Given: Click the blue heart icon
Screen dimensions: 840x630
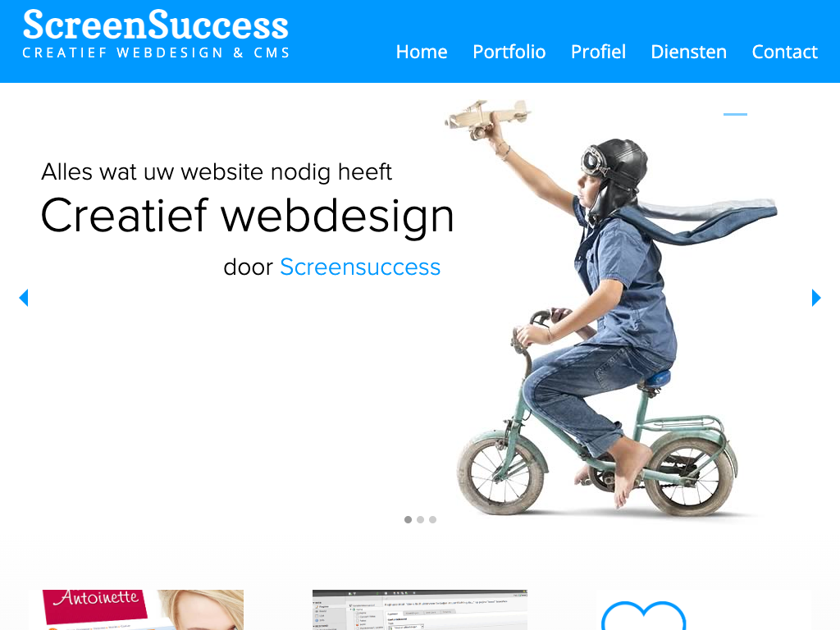Looking at the screenshot, I should pyautogui.click(x=643, y=616).
